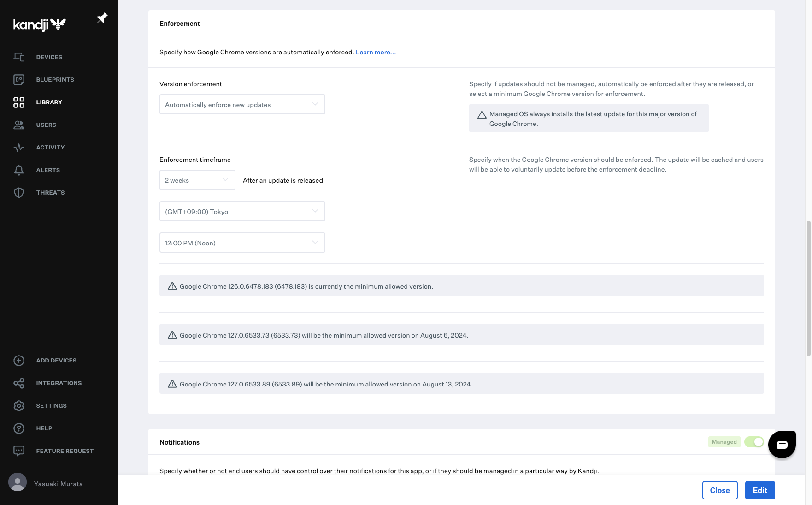Click the pin sidebar icon

(x=102, y=18)
